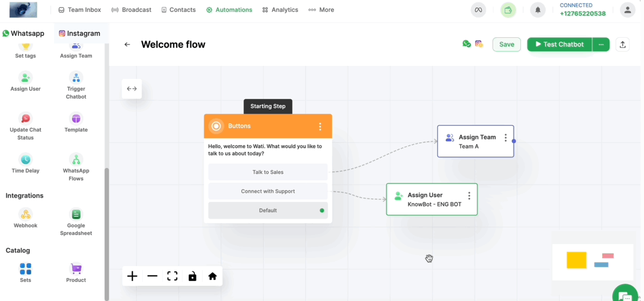Open the More menu in navigation
The height and width of the screenshot is (301, 644).
[321, 10]
